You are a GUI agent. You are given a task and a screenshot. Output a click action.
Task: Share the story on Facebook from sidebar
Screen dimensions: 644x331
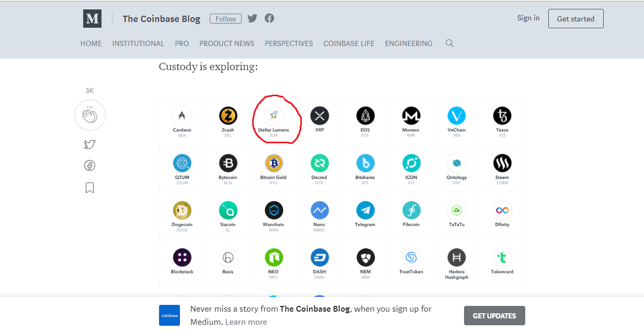coord(90,166)
